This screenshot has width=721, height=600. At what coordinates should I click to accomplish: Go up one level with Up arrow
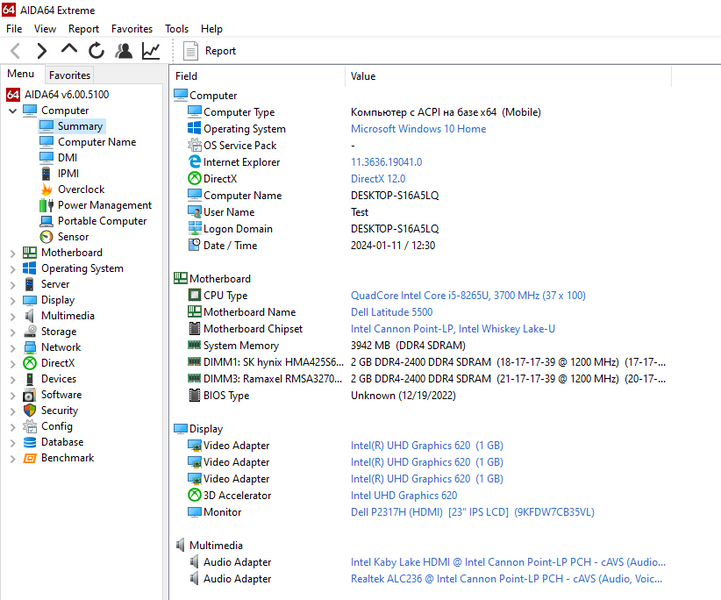pos(69,50)
